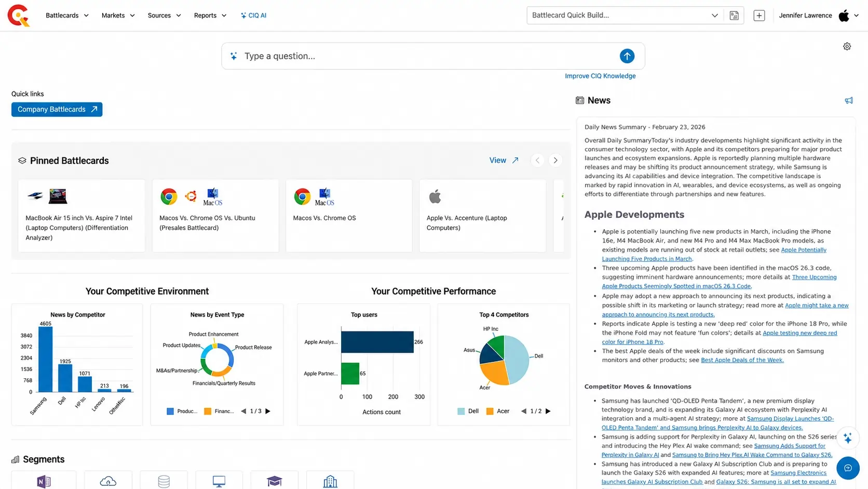This screenshot has height=489, width=868.
Task: Open Apple Vs. Accenture battlecard
Action: tap(482, 216)
